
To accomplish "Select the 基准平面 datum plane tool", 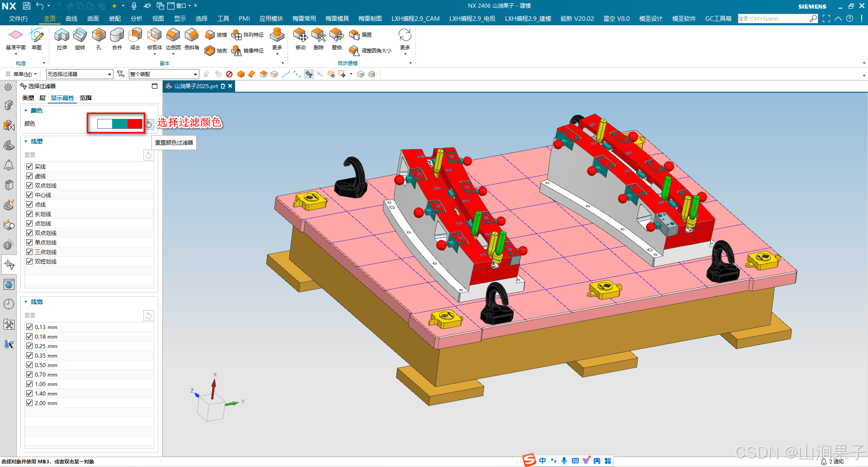I will 16,39.
